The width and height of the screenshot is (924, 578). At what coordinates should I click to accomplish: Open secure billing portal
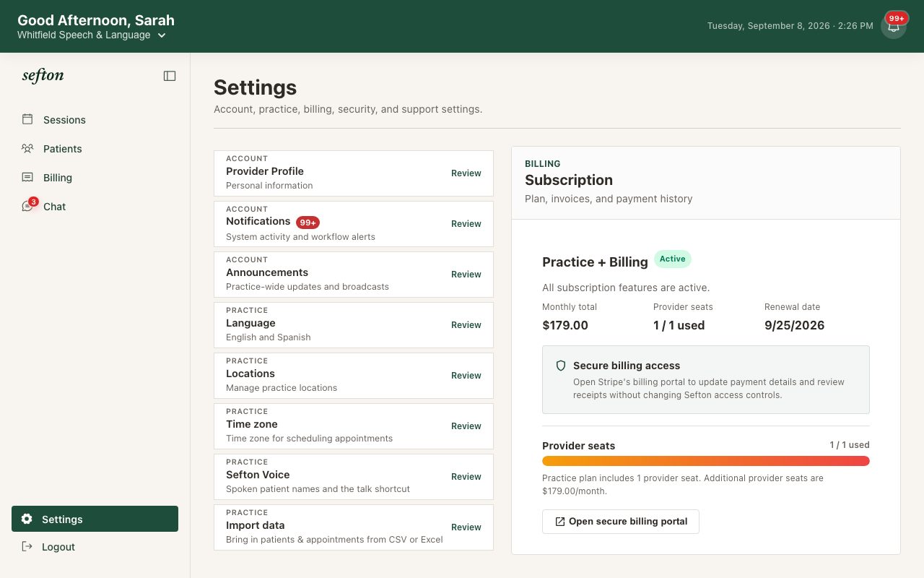tap(621, 522)
